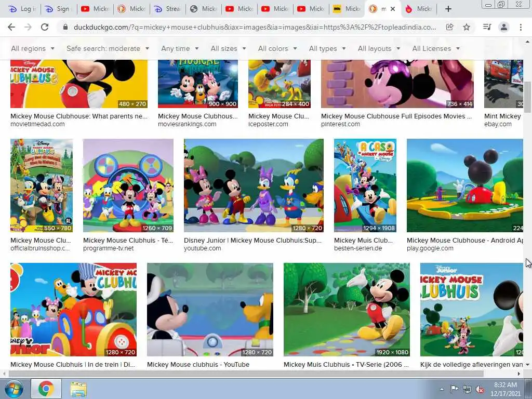The height and width of the screenshot is (399, 532).
Task: Switch to the Strea tab
Action: coord(167,9)
